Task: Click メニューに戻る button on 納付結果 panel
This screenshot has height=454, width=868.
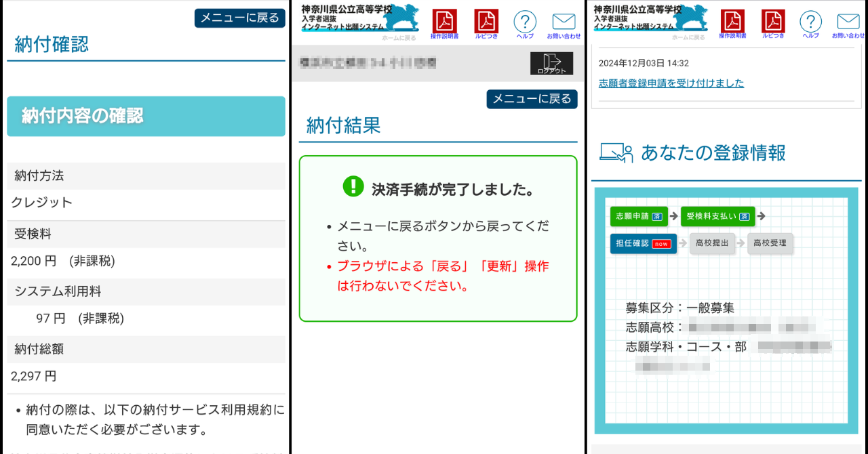Action: [532, 99]
